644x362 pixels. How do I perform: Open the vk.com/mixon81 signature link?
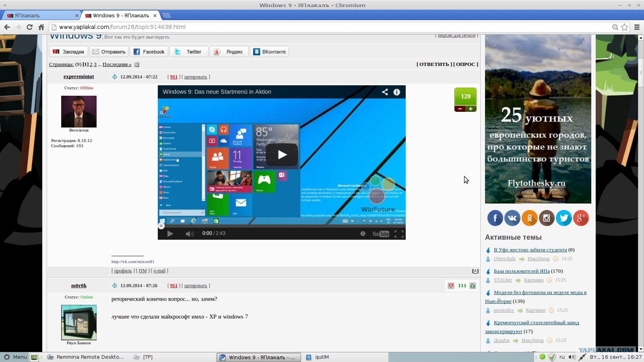click(x=133, y=261)
